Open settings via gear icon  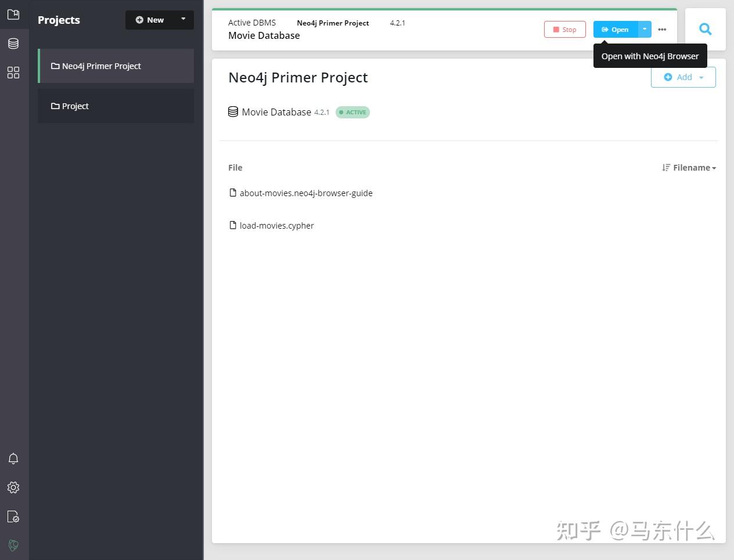[13, 487]
